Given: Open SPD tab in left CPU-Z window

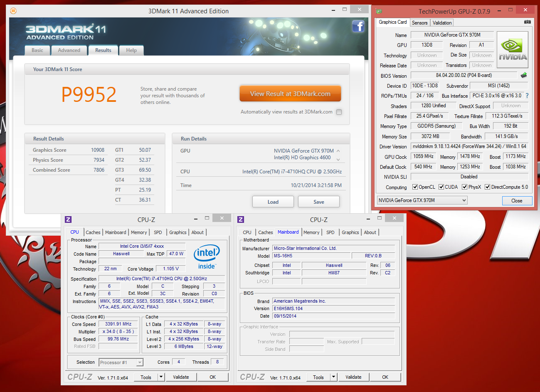Looking at the screenshot, I should [158, 232].
